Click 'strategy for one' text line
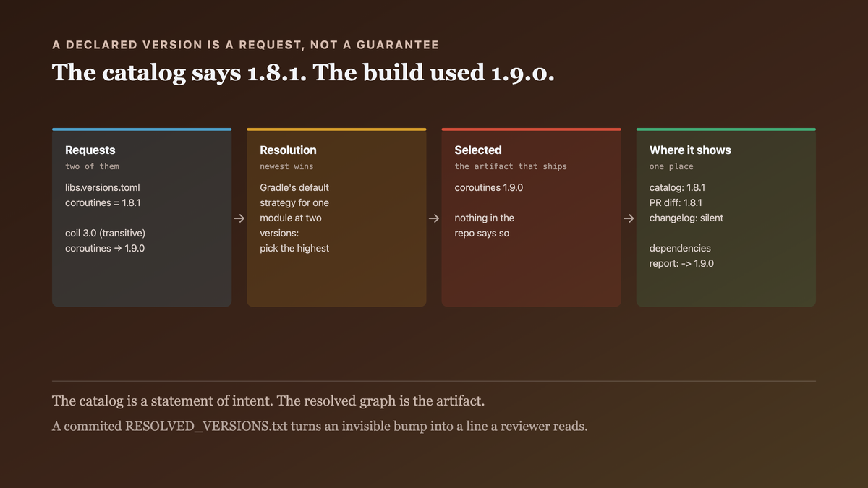868x488 pixels. click(294, 202)
